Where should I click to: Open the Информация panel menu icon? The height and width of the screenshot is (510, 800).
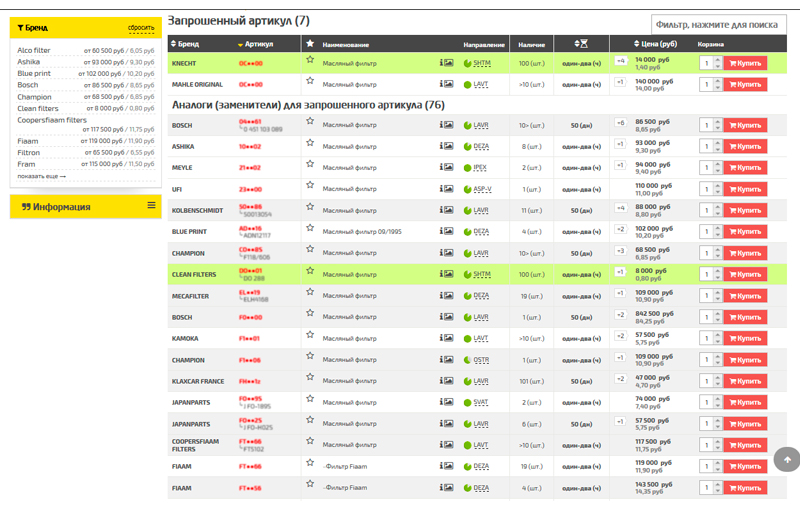152,205
